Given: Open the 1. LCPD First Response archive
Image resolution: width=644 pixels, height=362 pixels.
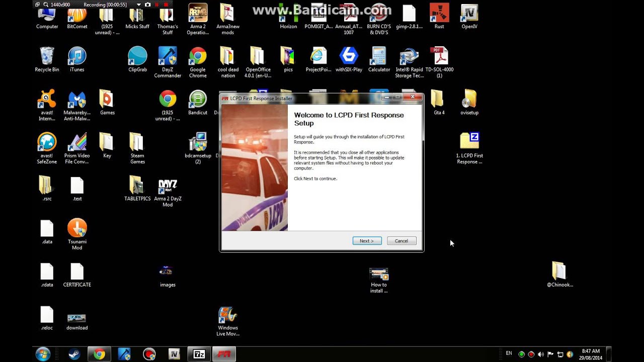Looking at the screenshot, I should click(469, 148).
